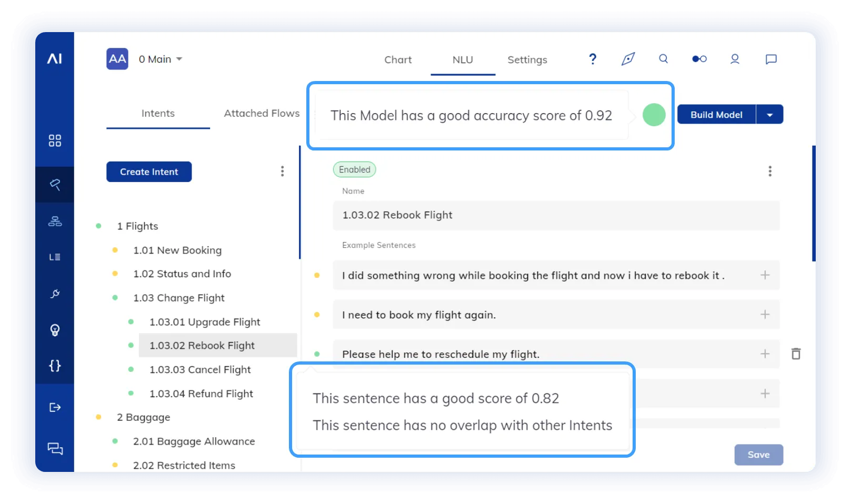Click plus on 'I need to book' sentence
Image resolution: width=851 pixels, height=504 pixels.
coord(765,315)
